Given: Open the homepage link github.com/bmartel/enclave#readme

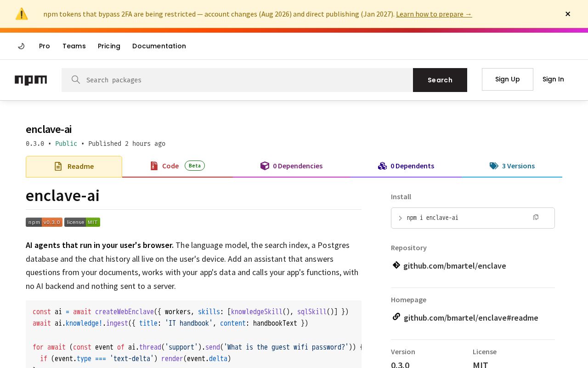Looking at the screenshot, I should (471, 318).
